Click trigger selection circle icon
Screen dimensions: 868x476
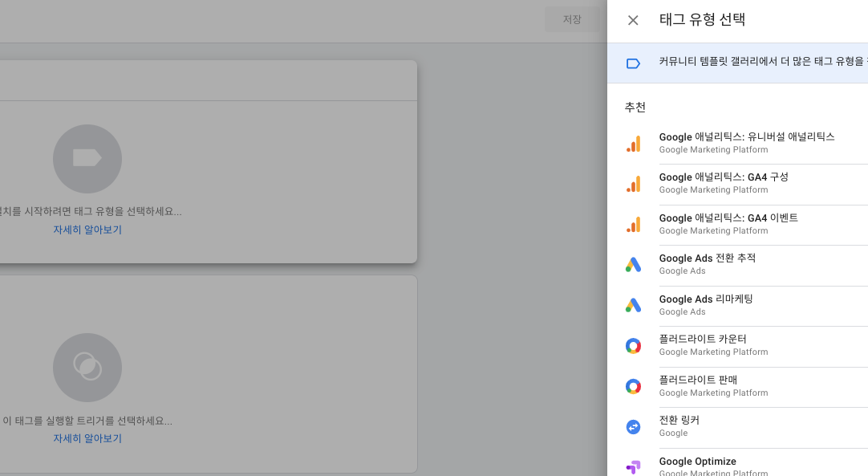87,368
